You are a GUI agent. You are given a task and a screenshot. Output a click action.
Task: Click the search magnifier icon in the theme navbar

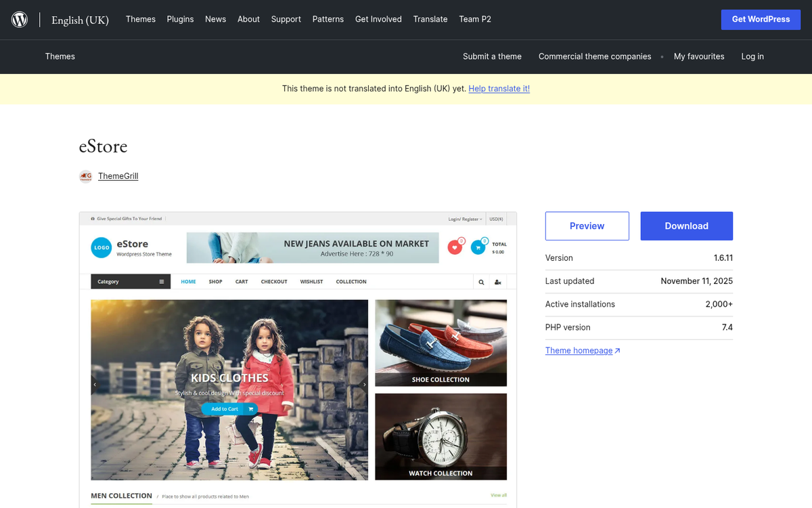tap(480, 281)
